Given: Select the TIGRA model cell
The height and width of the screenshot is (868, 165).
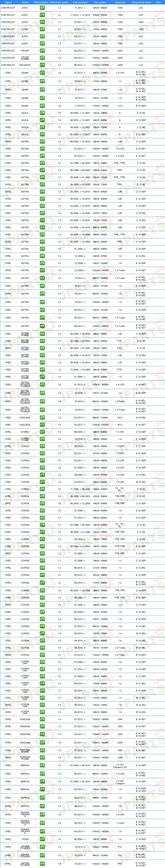Looking at the screenshot, I should point(25,839).
